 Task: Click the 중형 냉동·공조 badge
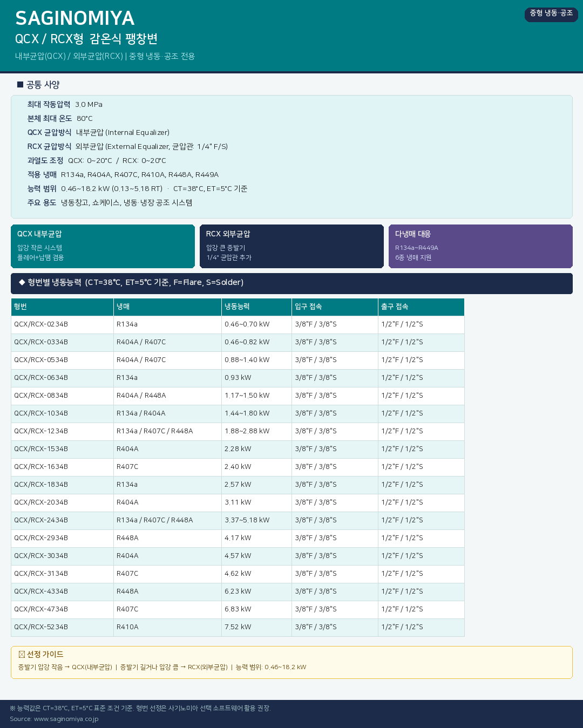551,14
